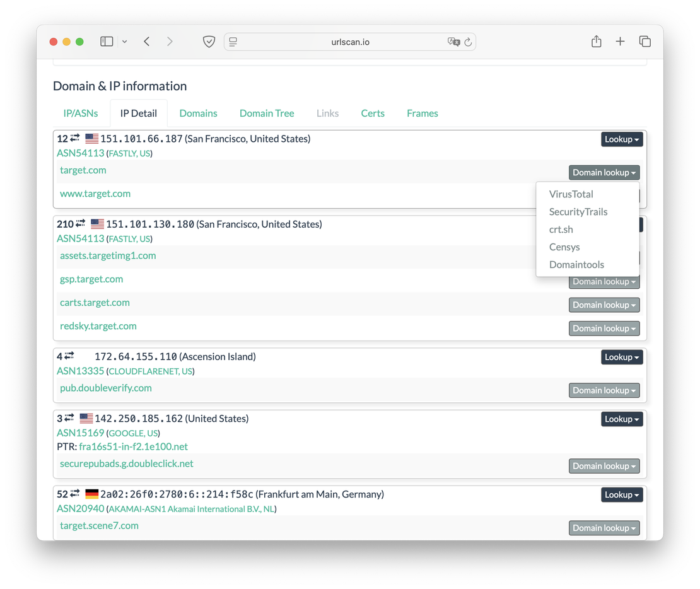The height and width of the screenshot is (589, 700).
Task: Open the sidebar menu chevron next to sidebar icon
Action: [x=124, y=42]
